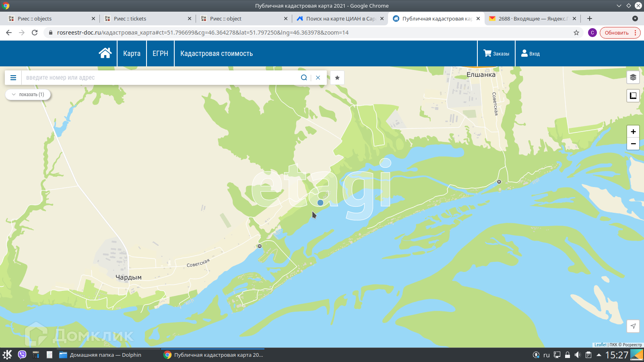This screenshot has height=362, width=644.
Task: Open the Карта menu item
Action: tap(132, 53)
